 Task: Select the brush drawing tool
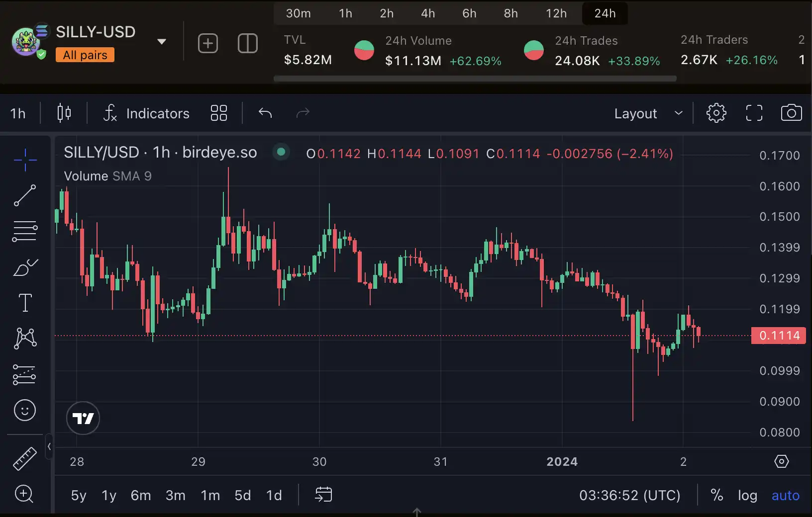(25, 267)
